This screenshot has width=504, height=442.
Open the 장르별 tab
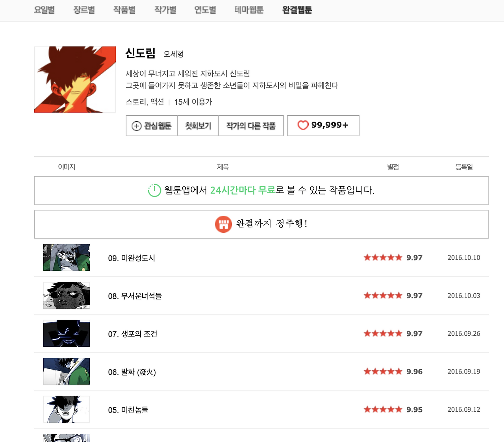pyautogui.click(x=84, y=10)
